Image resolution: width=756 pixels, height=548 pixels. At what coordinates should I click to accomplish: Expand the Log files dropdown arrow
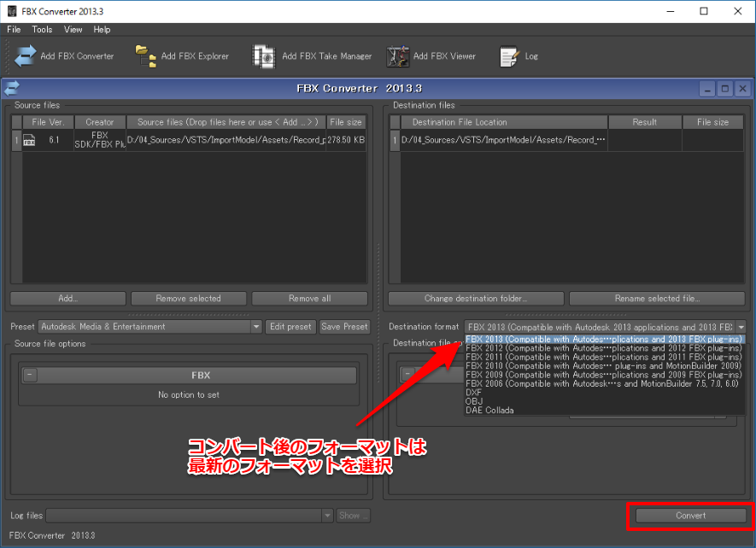pyautogui.click(x=327, y=516)
